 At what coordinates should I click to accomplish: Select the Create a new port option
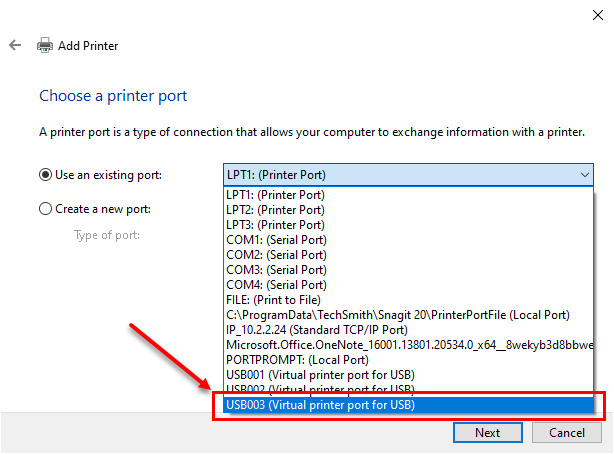pos(45,209)
